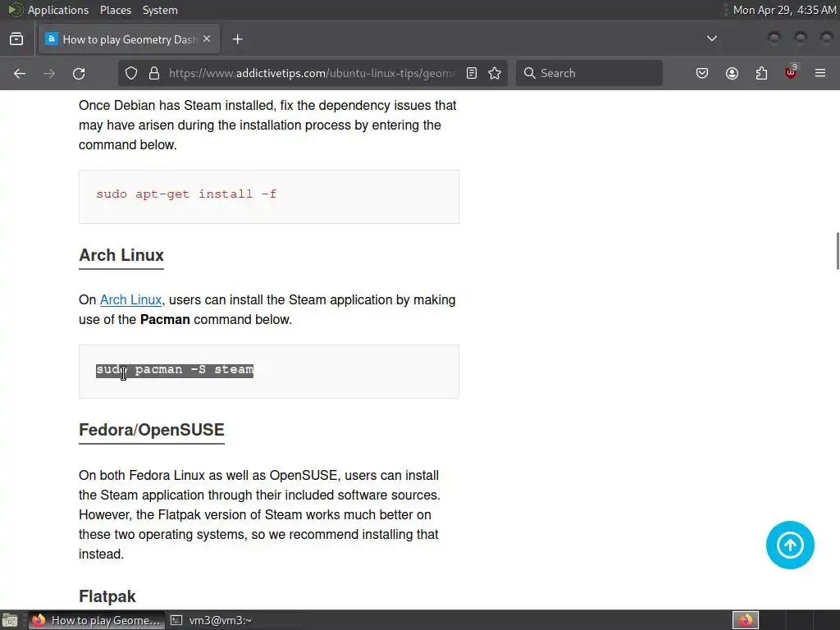Open the Applications menu
Viewport: 840px width, 630px height.
pos(58,10)
